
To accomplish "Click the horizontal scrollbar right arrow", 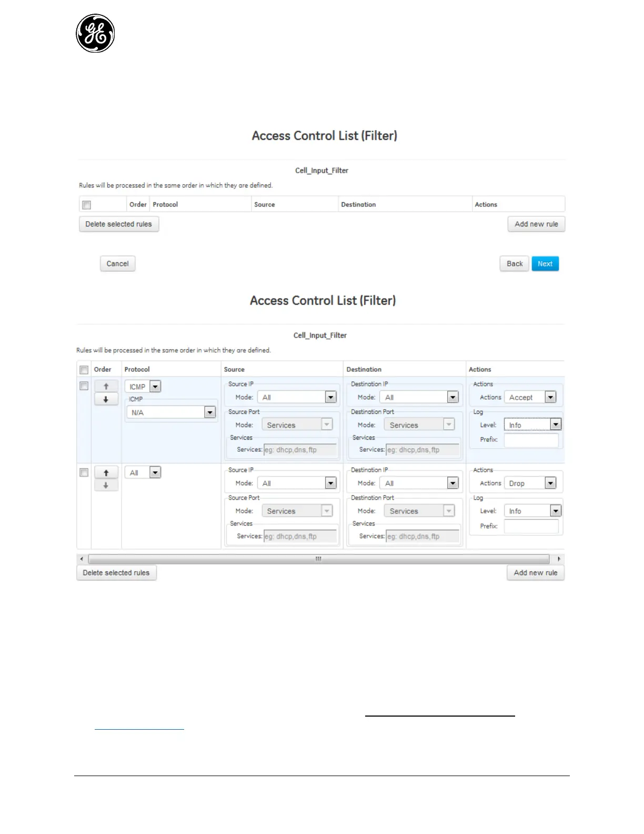I will [559, 559].
